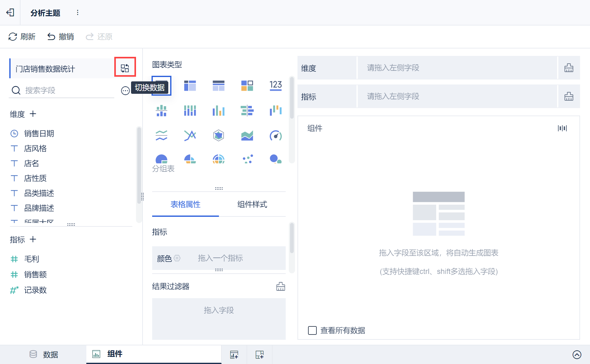Select the 店名 field
Screen dimensions: 590x364
(x=31, y=163)
